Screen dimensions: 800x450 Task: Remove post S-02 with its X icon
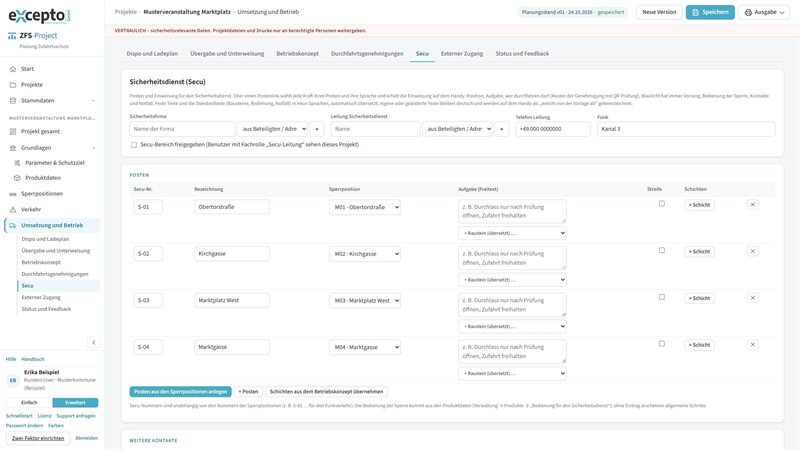pos(752,252)
